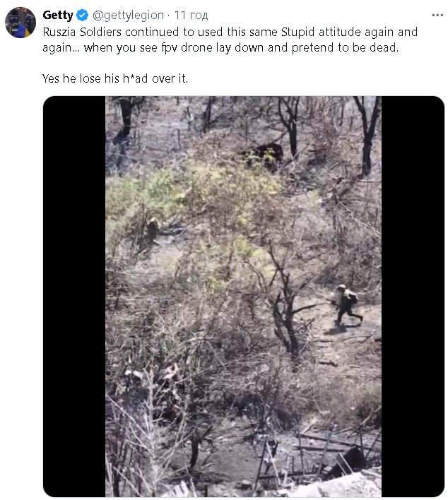Viewport: 448px width, 500px height.
Task: Click the burnt tree beside the soldier
Action: coord(286,311)
